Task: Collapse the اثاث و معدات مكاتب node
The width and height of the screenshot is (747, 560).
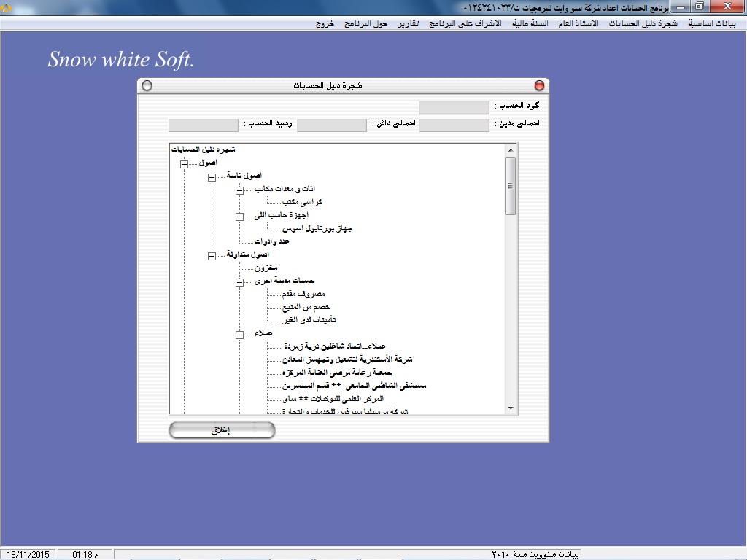Action: click(239, 190)
